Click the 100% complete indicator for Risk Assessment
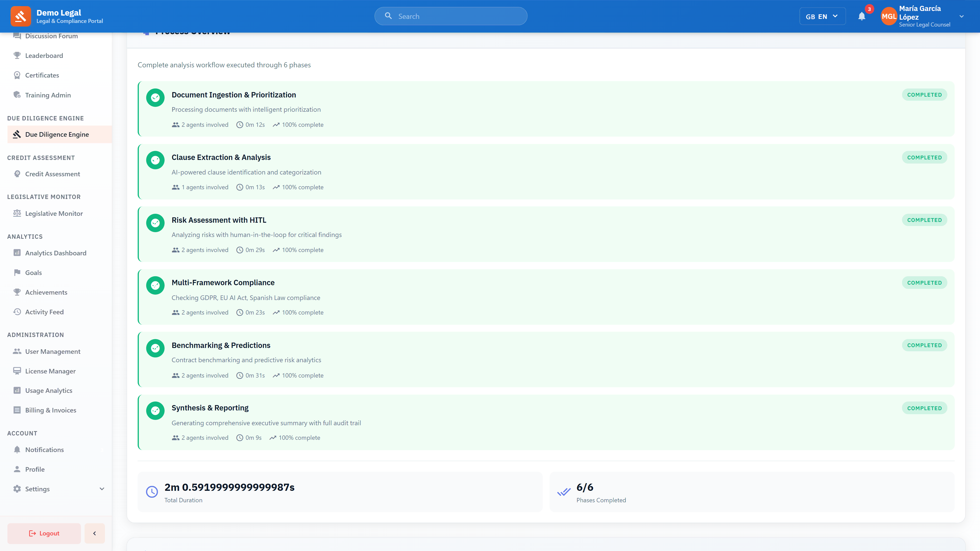 [x=298, y=250]
